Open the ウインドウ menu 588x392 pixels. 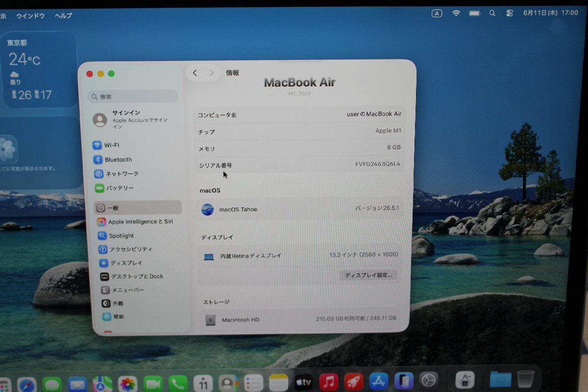point(30,16)
